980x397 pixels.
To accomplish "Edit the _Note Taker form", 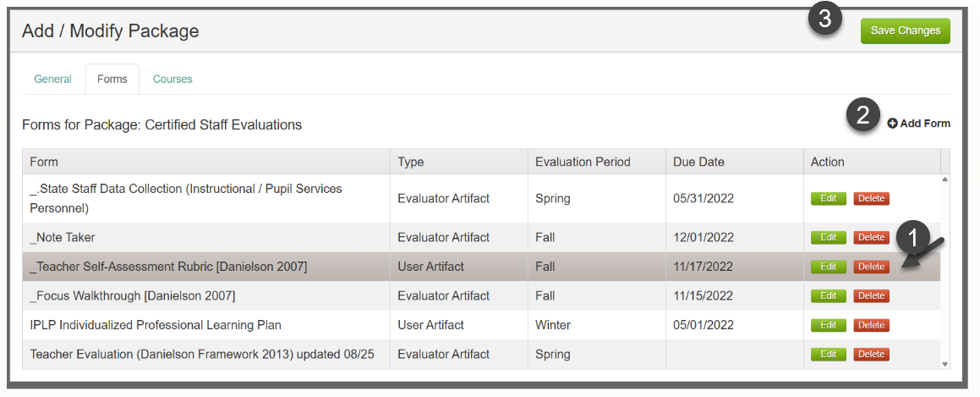I will click(x=829, y=238).
